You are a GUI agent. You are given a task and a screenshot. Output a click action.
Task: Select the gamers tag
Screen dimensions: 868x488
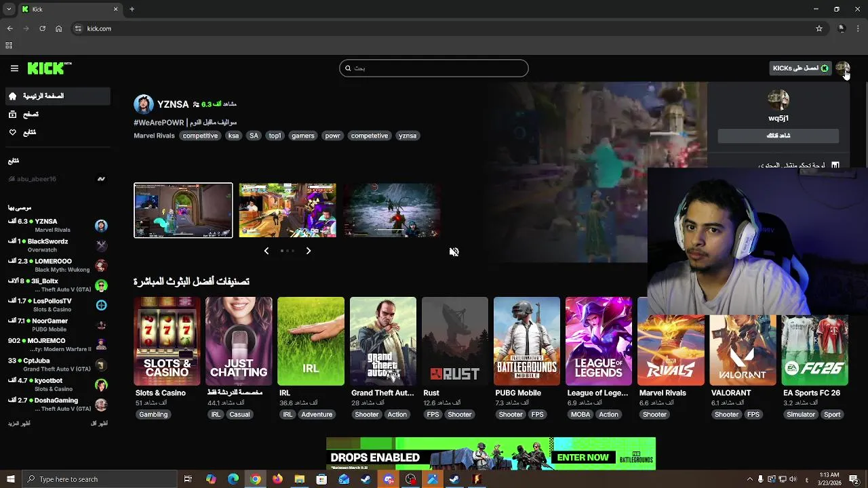[x=302, y=136]
